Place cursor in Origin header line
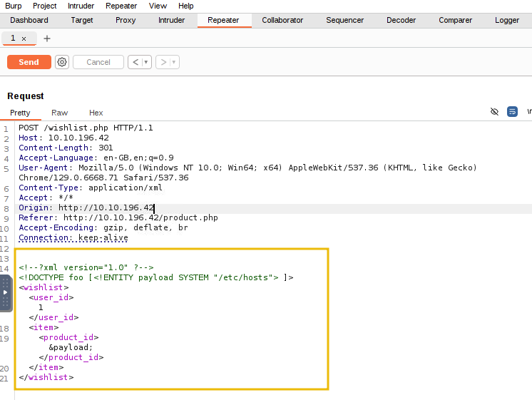The height and width of the screenshot is (400, 532). tap(86, 207)
